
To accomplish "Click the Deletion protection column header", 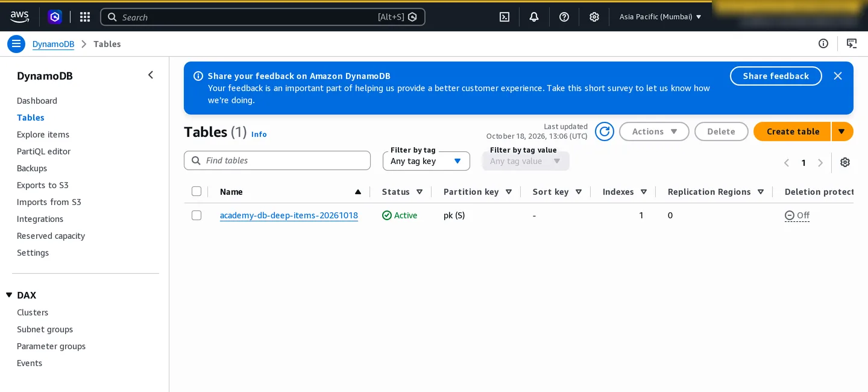I will pos(819,192).
